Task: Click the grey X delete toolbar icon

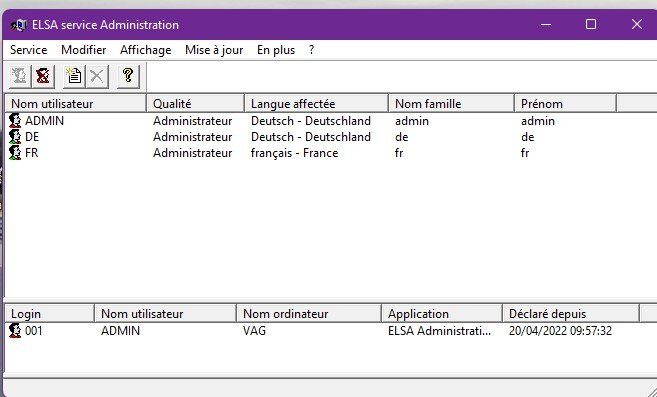Action: tap(97, 76)
